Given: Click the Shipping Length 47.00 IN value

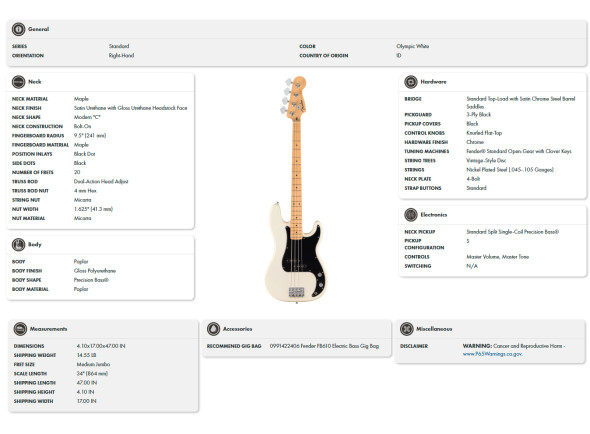Looking at the screenshot, I should tap(87, 383).
